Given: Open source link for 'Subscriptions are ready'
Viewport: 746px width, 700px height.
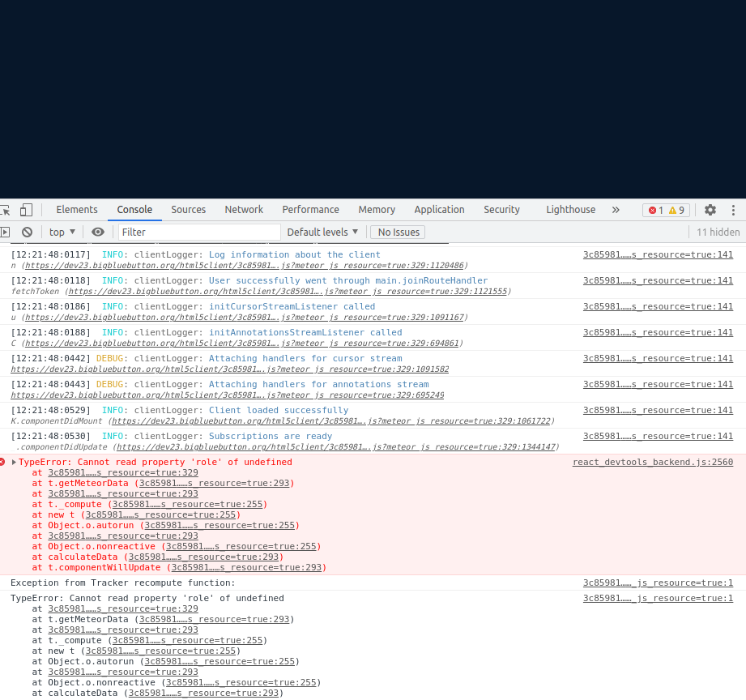Looking at the screenshot, I should click(658, 437).
